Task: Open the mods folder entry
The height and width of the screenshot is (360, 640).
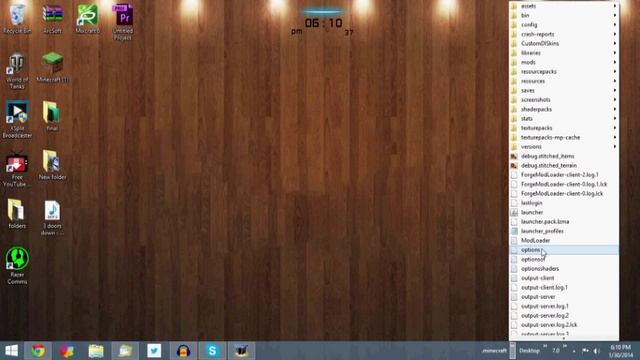Action: tap(564, 62)
